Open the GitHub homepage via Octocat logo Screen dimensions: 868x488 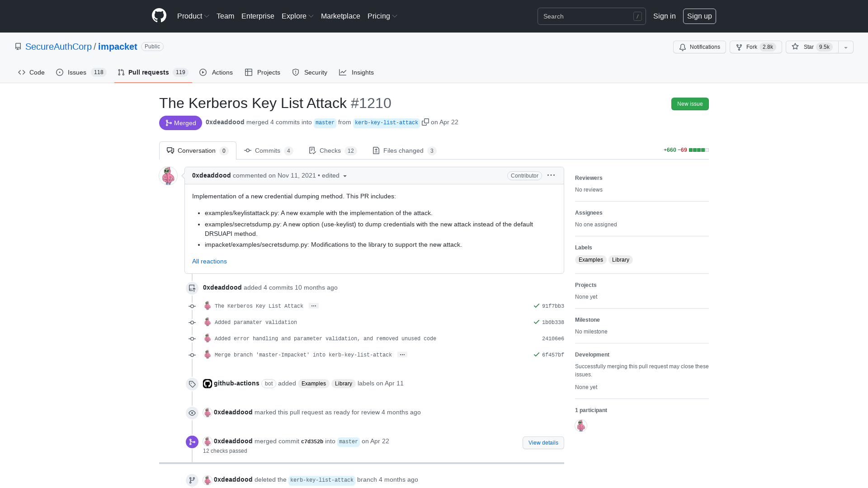pos(159,16)
